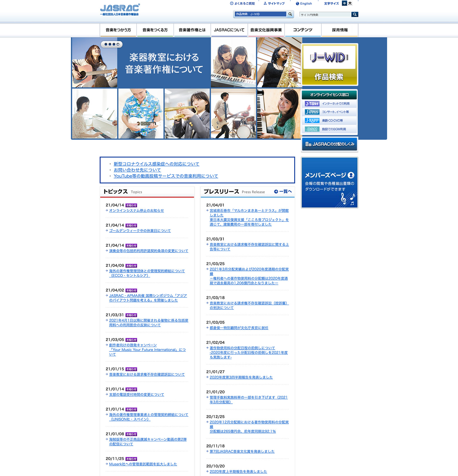Switch to the English site

coord(304,4)
